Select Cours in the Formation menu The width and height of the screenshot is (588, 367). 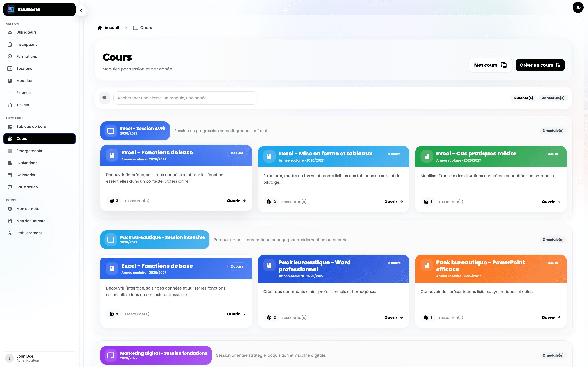click(x=22, y=138)
